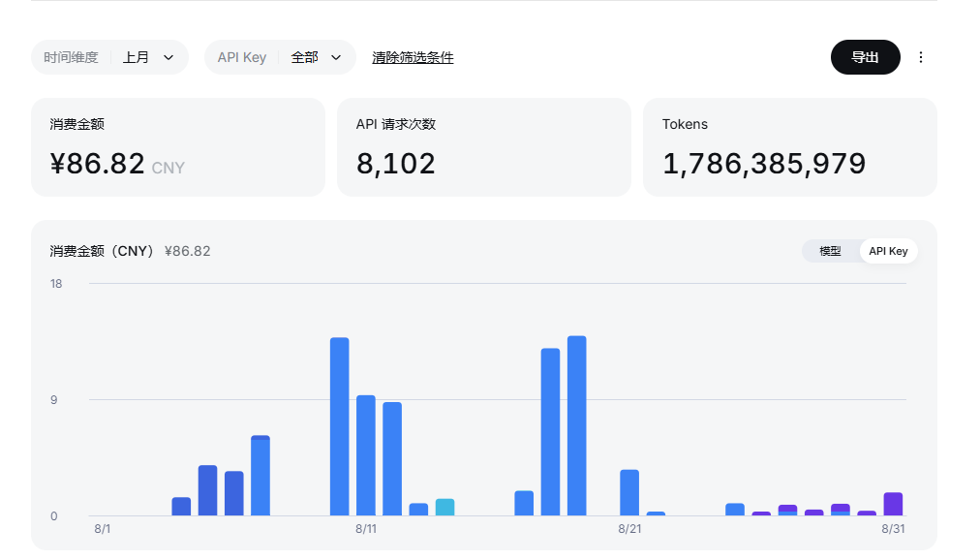Switch chart view to 模型

click(x=830, y=251)
